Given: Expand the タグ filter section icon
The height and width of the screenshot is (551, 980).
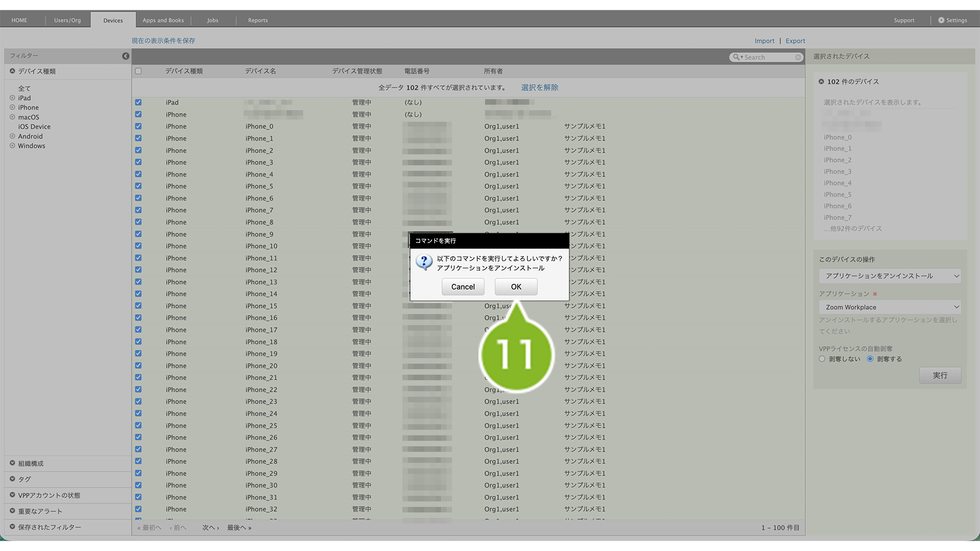Looking at the screenshot, I should pyautogui.click(x=12, y=479).
